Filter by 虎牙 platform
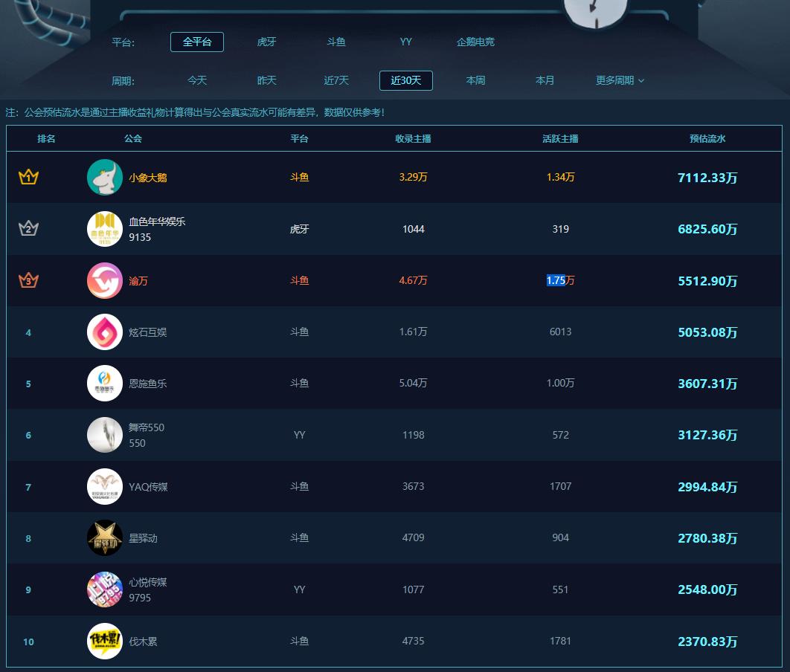This screenshot has width=790, height=672. coord(266,42)
